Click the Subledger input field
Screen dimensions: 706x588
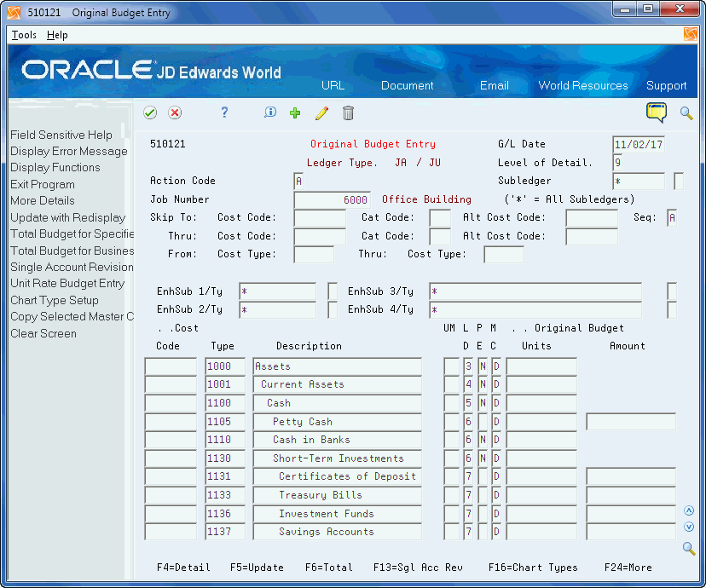coord(639,182)
